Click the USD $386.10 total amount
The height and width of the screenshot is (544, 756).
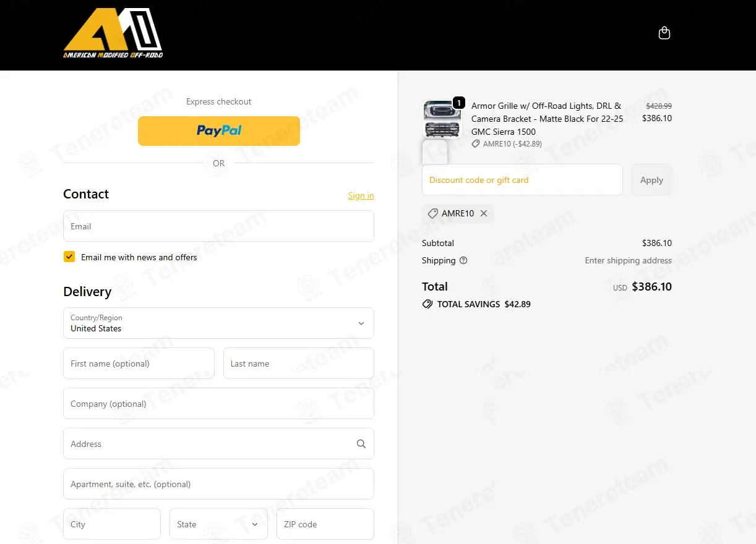tap(642, 287)
